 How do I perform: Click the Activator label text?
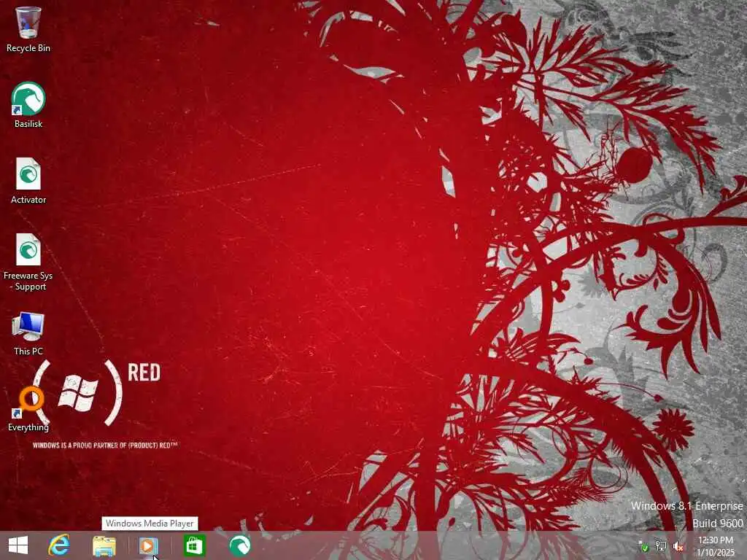click(x=28, y=200)
